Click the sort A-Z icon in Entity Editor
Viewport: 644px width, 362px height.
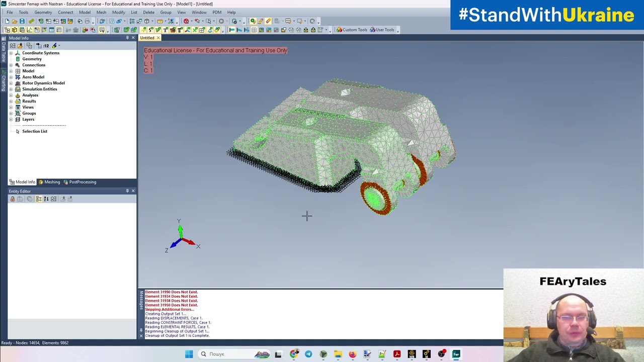coord(46,199)
